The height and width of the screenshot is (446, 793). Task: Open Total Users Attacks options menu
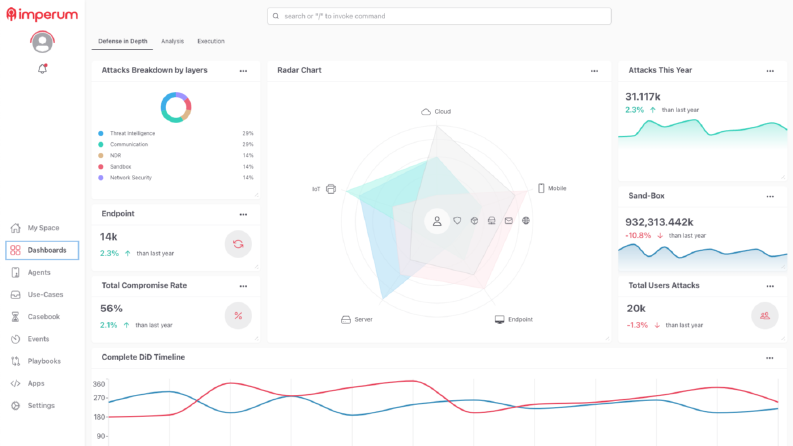770,286
